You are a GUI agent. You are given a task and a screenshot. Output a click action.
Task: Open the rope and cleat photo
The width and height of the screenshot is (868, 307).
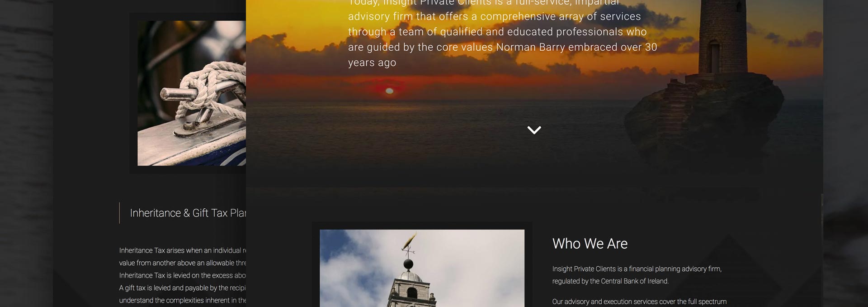192,93
